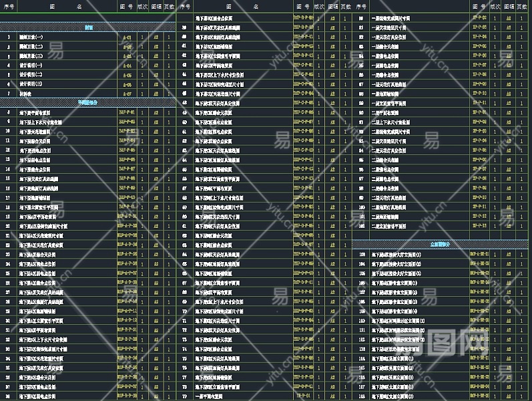Click the 页数 header in the leftmost table
Viewport: 532px width, 401px height.
[168, 5]
